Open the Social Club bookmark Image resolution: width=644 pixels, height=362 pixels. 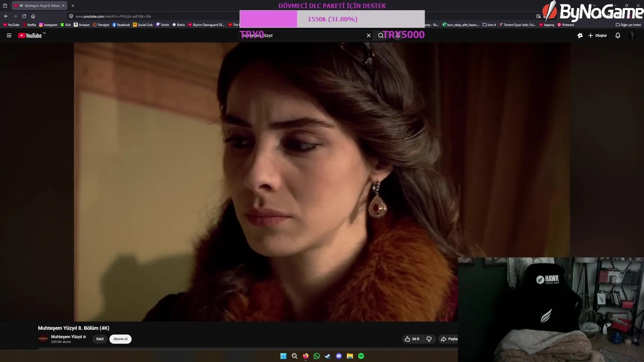143,25
